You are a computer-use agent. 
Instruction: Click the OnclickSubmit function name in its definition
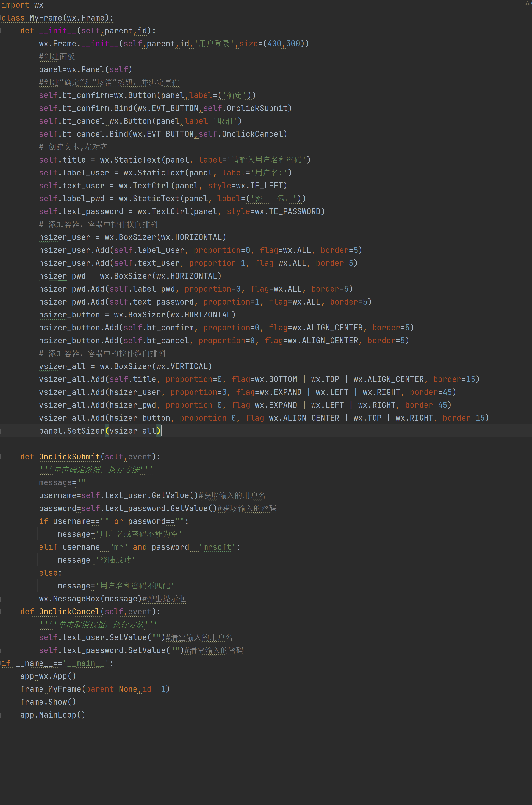point(69,457)
